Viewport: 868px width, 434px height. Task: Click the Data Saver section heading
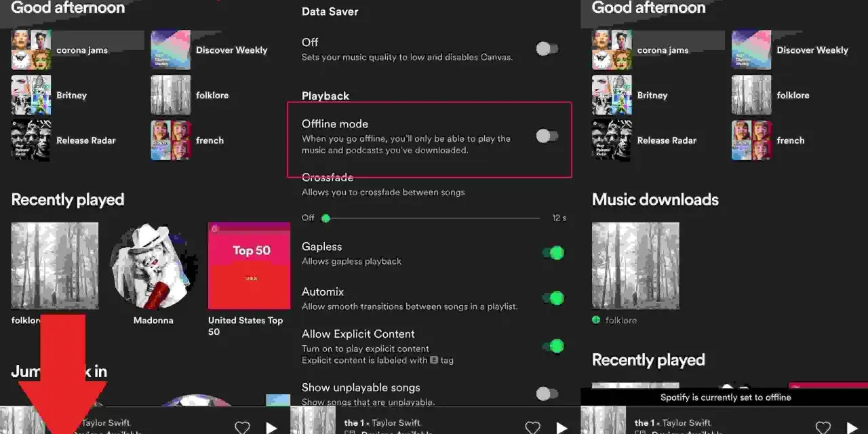[x=330, y=12]
